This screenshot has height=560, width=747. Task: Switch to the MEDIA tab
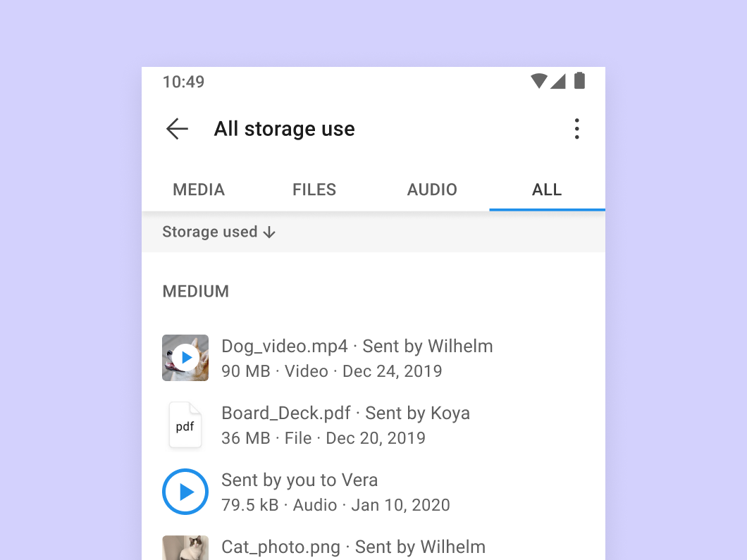coord(198,189)
